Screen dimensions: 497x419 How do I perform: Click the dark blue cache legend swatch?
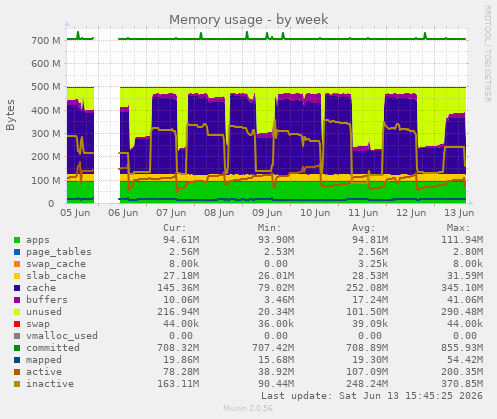(17, 288)
